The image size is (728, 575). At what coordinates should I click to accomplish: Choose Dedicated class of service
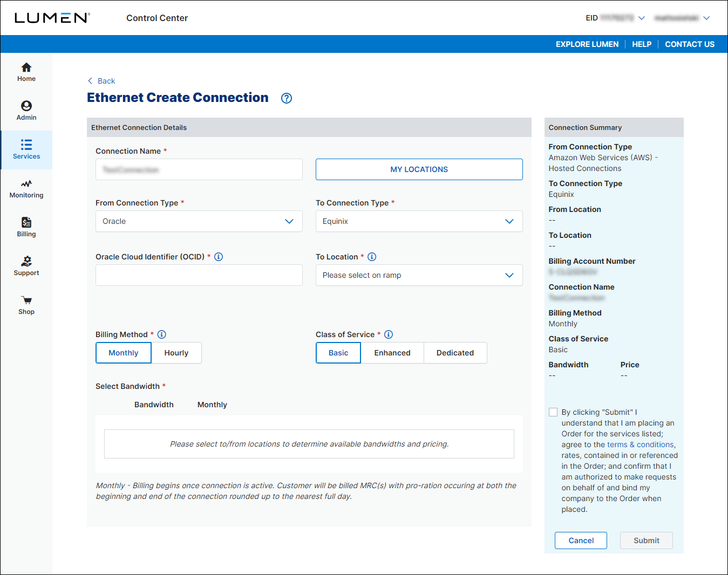click(455, 353)
